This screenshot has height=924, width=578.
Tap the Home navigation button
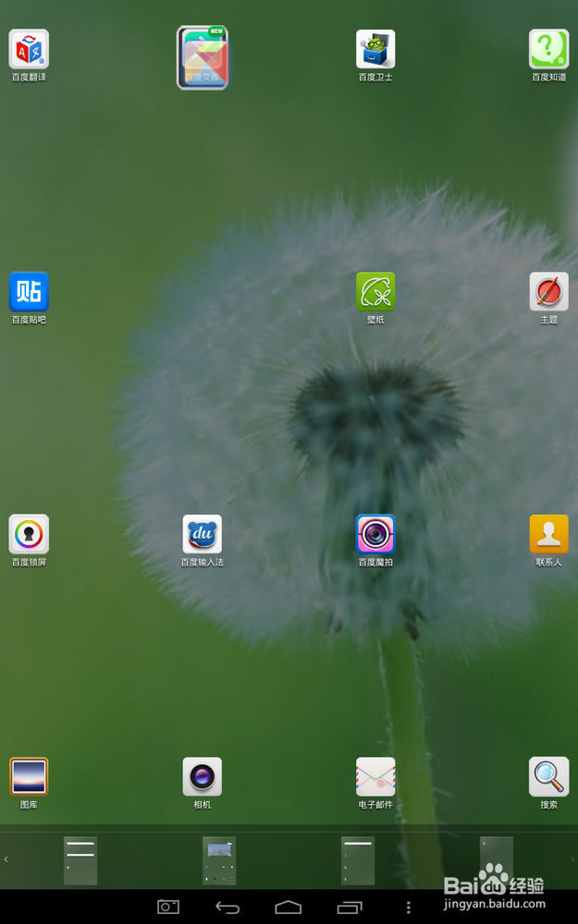(289, 907)
